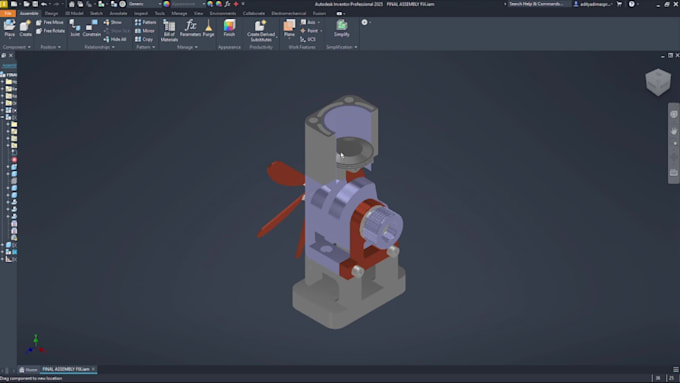Activate the Joint tool

coord(75,28)
